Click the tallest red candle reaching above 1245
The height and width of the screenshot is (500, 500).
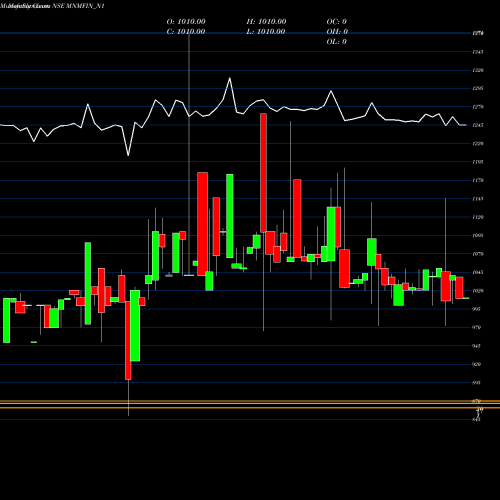(x=263, y=173)
